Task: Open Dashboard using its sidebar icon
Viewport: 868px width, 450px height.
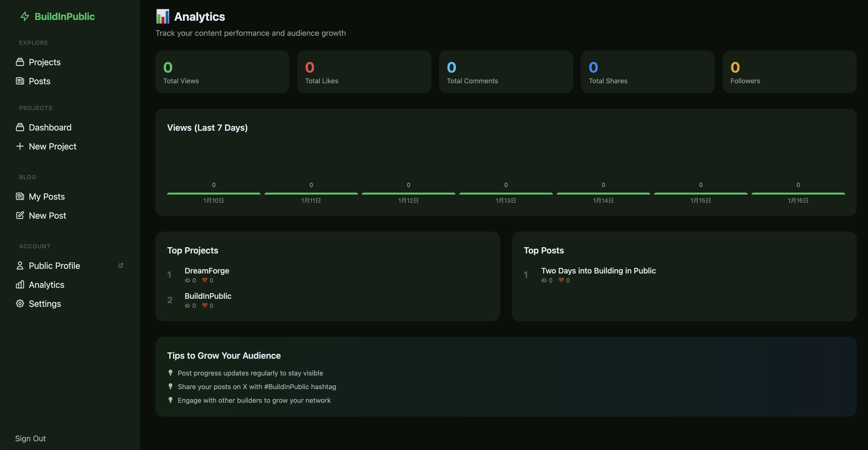Action: [x=20, y=127]
